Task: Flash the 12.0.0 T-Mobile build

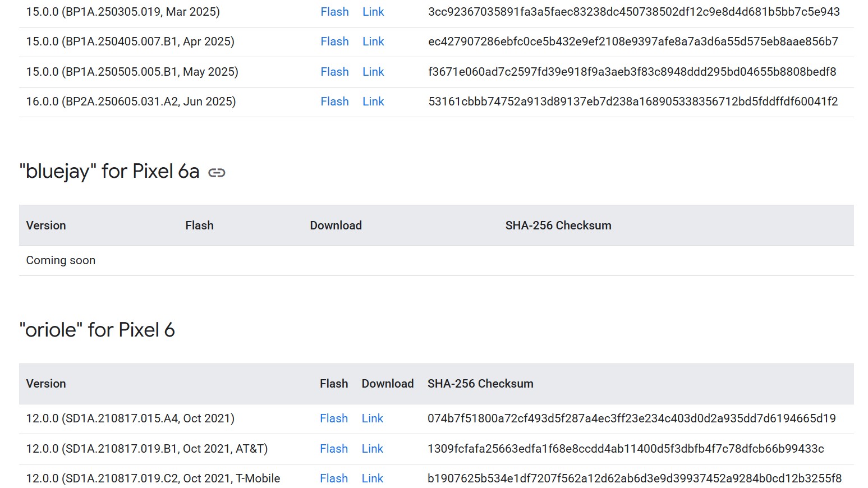Action: click(334, 478)
